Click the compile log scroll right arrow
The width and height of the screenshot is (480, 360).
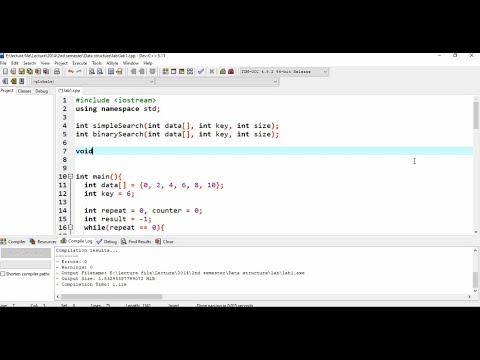click(470, 296)
